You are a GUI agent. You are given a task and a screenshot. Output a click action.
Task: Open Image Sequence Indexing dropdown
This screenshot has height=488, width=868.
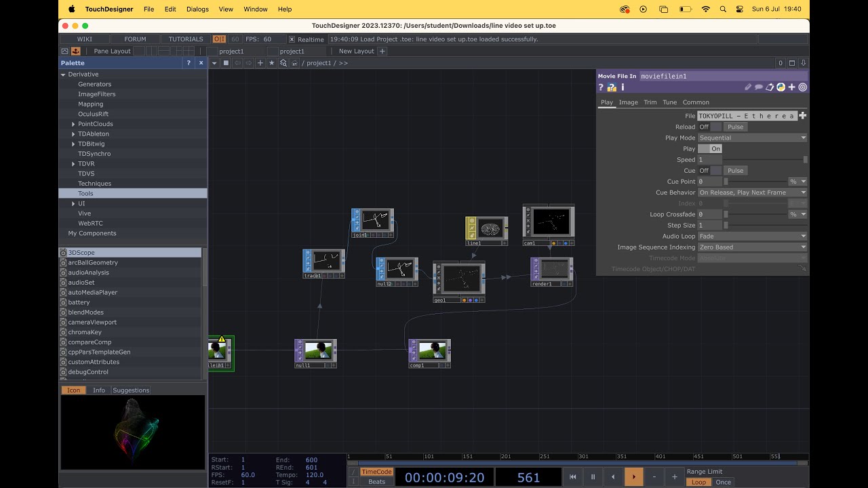coord(752,247)
